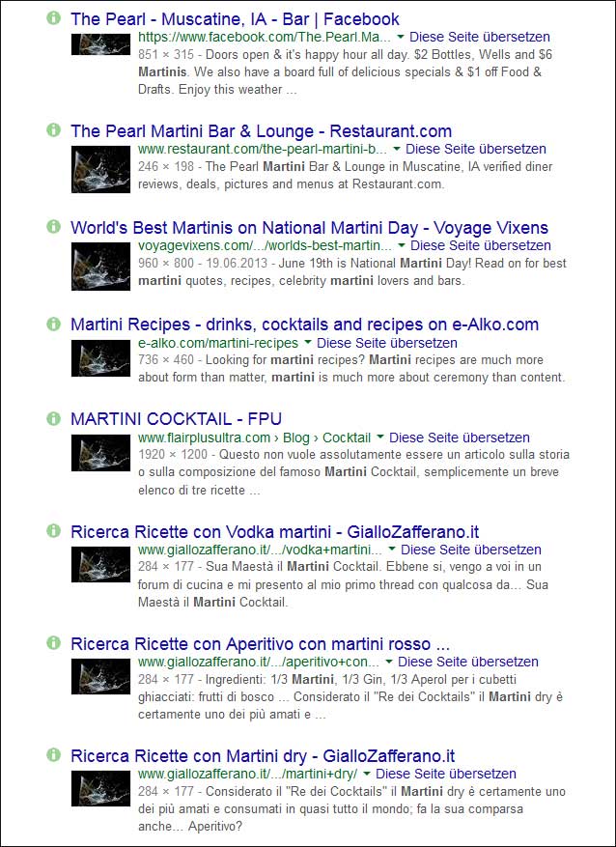Expand the dropdown arrow after giallozafferano martini+dry URL
The image size is (616, 847).
pyautogui.click(x=367, y=774)
